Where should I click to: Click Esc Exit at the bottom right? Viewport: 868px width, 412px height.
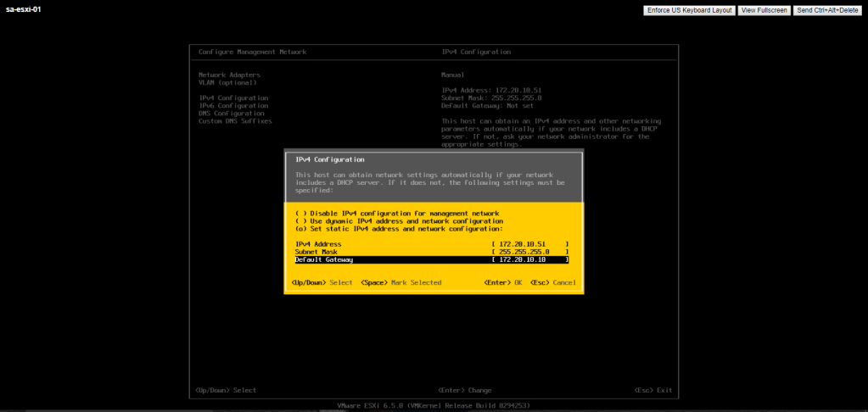pos(652,390)
